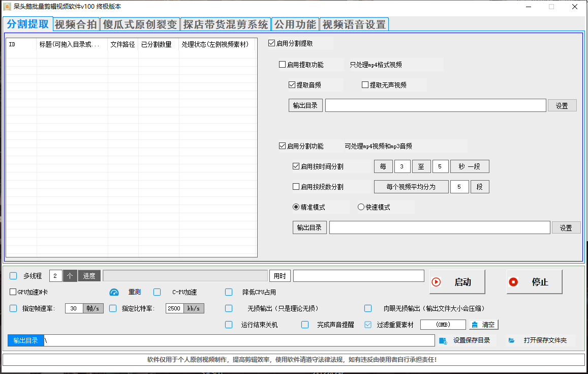Click the top 设置 button for output directory
Screen dimensions: 588x374
pyautogui.click(x=562, y=105)
